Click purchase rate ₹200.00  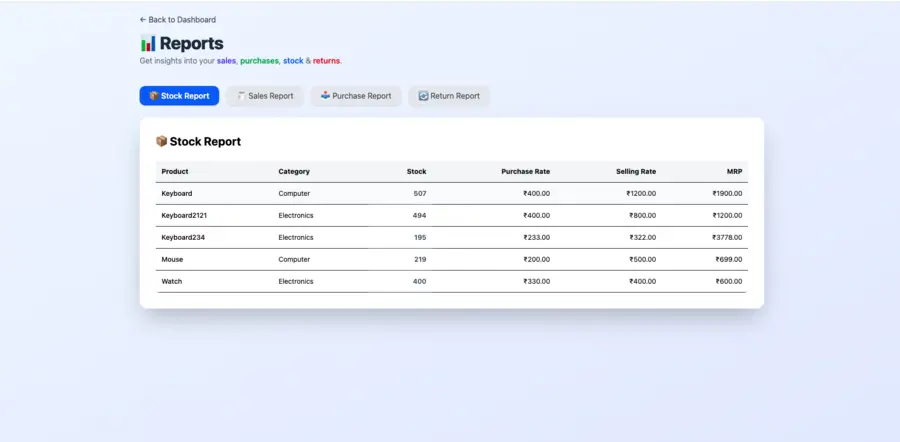[537, 259]
